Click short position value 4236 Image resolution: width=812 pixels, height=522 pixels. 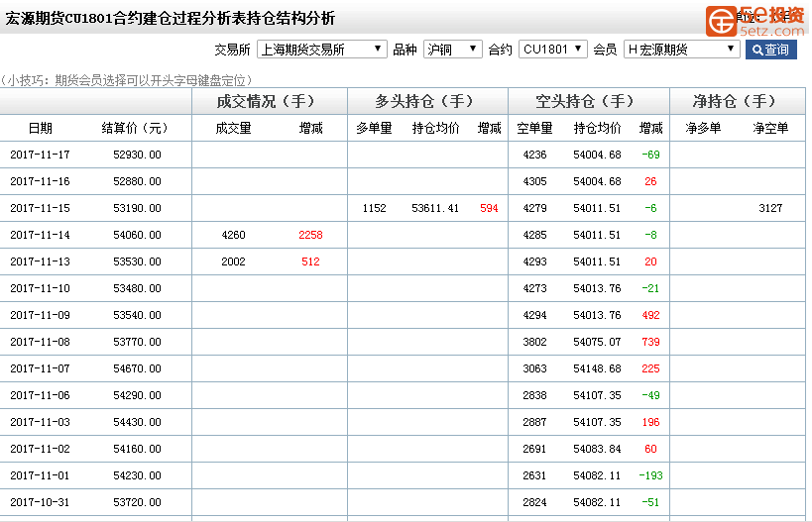[534, 155]
